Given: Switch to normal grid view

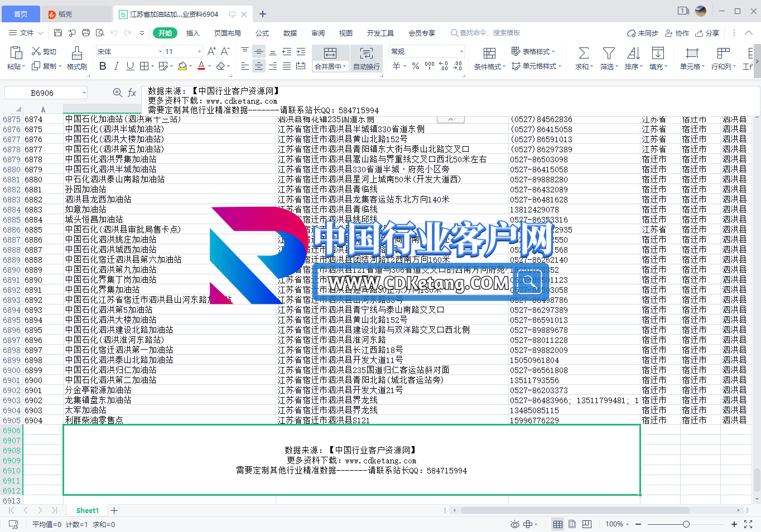Looking at the screenshot, I should pyautogui.click(x=557, y=524).
